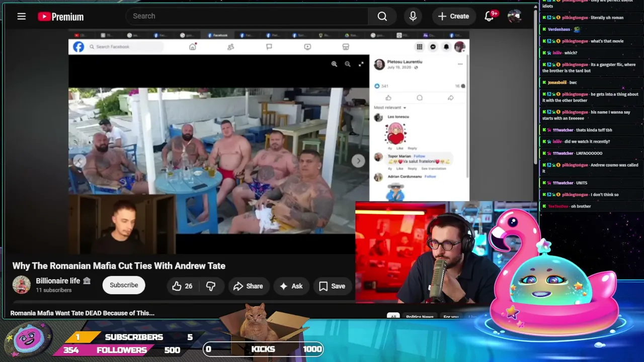The height and width of the screenshot is (362, 644).
Task: Go to YouTube Premium home logo
Action: point(60,17)
